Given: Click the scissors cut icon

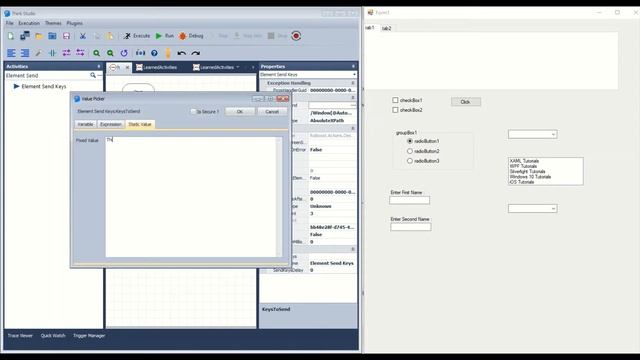Looking at the screenshot, I should 83,36.
